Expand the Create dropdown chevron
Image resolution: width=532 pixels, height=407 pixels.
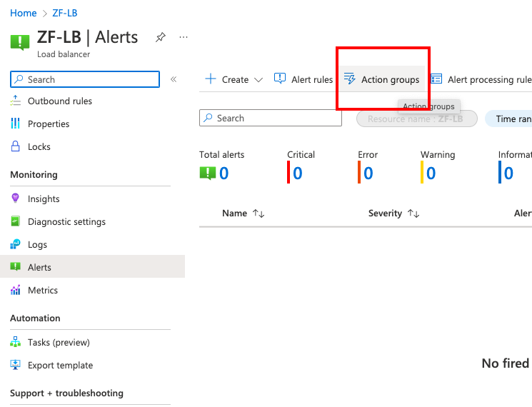[259, 80]
